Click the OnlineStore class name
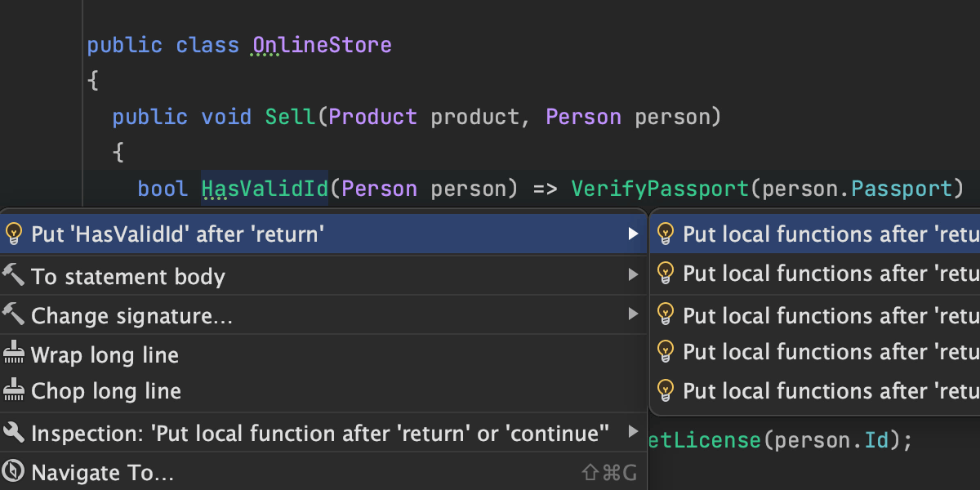 (322, 45)
